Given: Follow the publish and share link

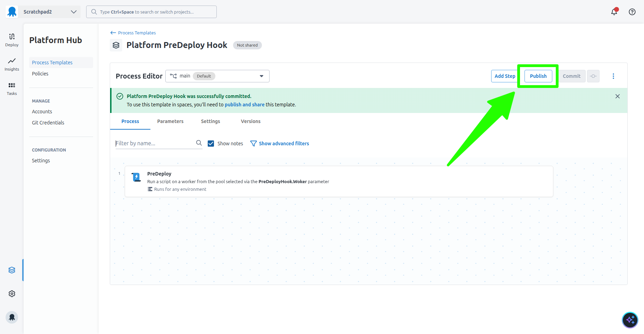Looking at the screenshot, I should pyautogui.click(x=244, y=105).
